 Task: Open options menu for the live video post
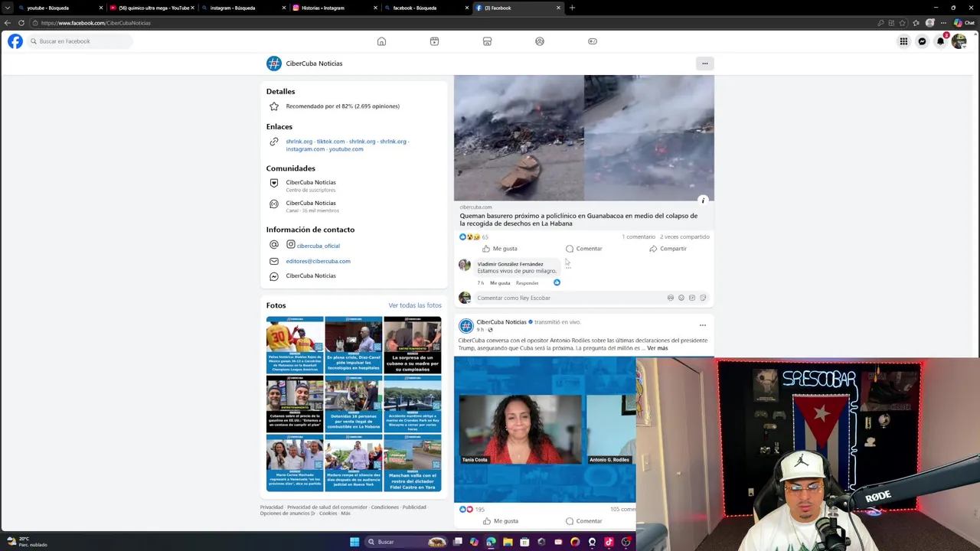(x=702, y=325)
